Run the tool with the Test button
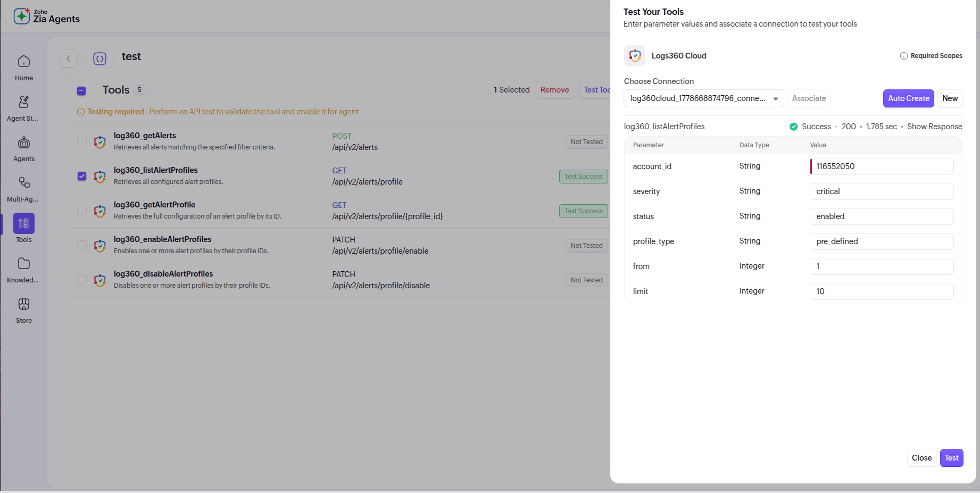This screenshot has height=493, width=980. point(951,458)
